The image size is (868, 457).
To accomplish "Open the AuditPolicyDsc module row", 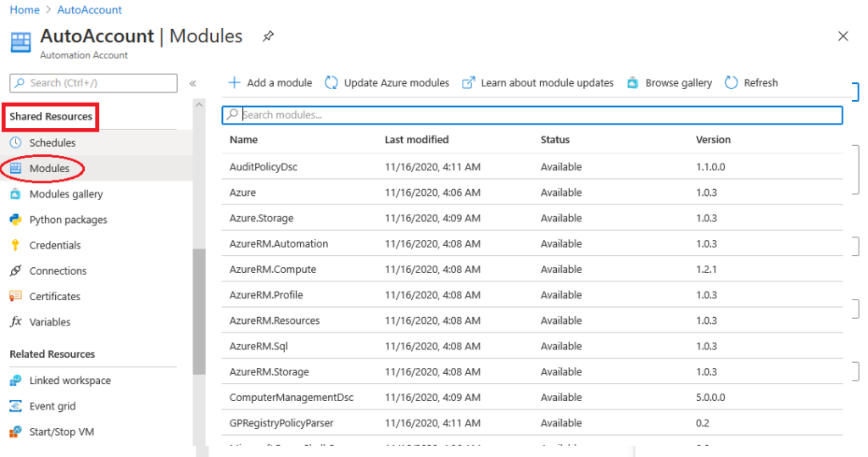I will 532,167.
